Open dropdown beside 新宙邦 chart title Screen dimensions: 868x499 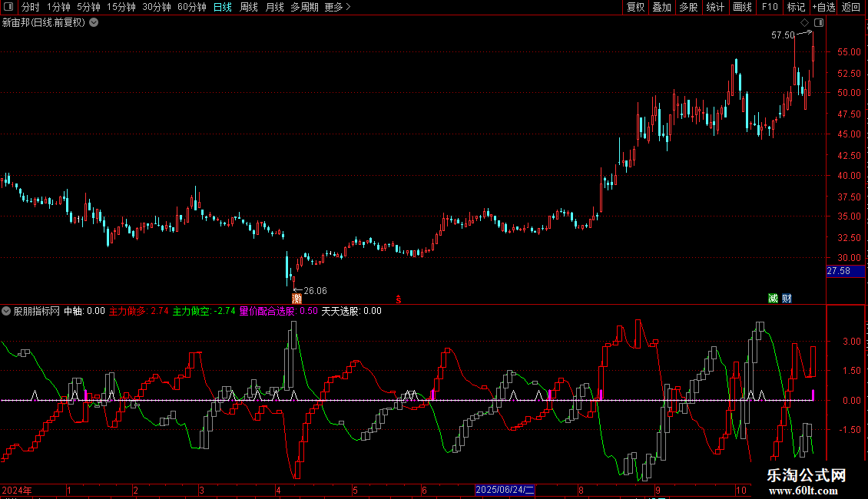[x=94, y=22]
